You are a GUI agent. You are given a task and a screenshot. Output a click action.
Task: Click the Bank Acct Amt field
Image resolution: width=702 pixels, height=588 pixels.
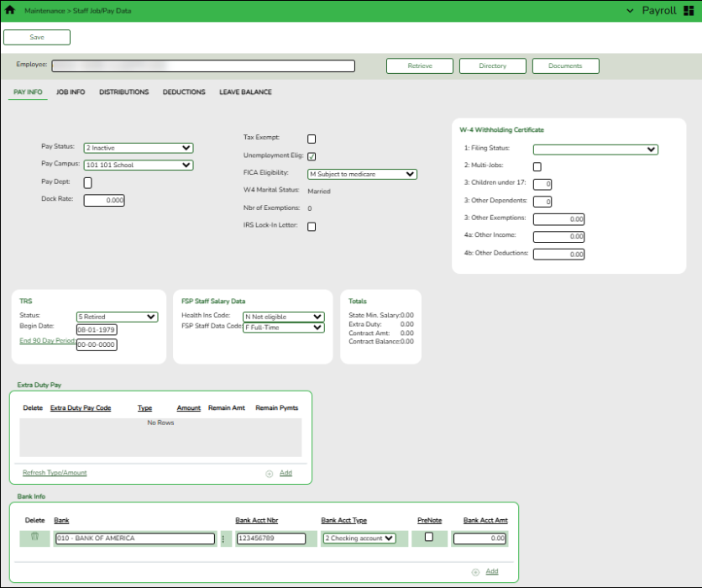point(479,538)
